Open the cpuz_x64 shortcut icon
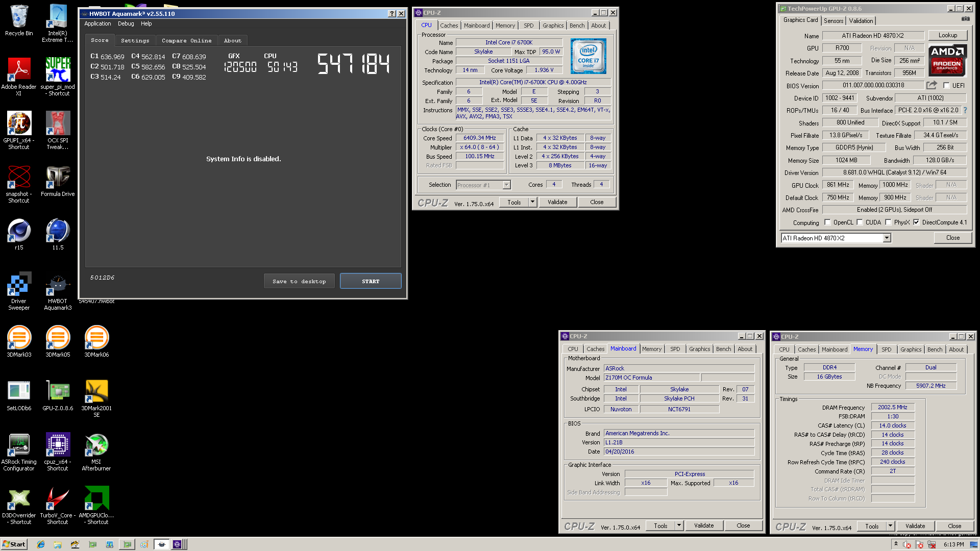The width and height of the screenshot is (980, 551). pos(58,452)
